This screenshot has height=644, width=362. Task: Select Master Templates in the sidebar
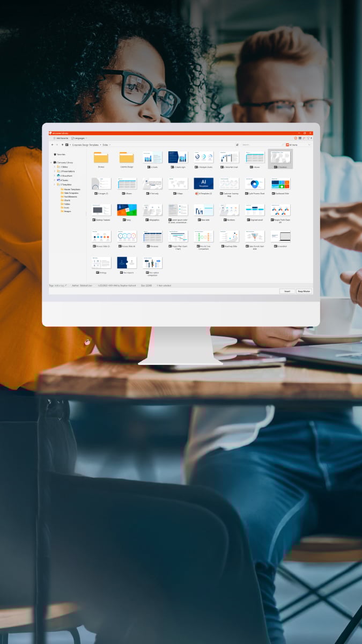coord(72,189)
